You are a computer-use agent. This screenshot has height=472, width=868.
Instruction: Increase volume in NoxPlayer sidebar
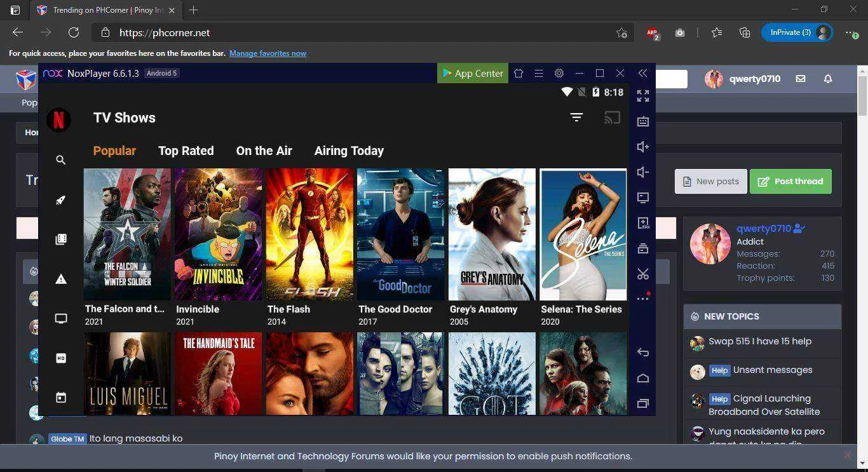click(643, 147)
